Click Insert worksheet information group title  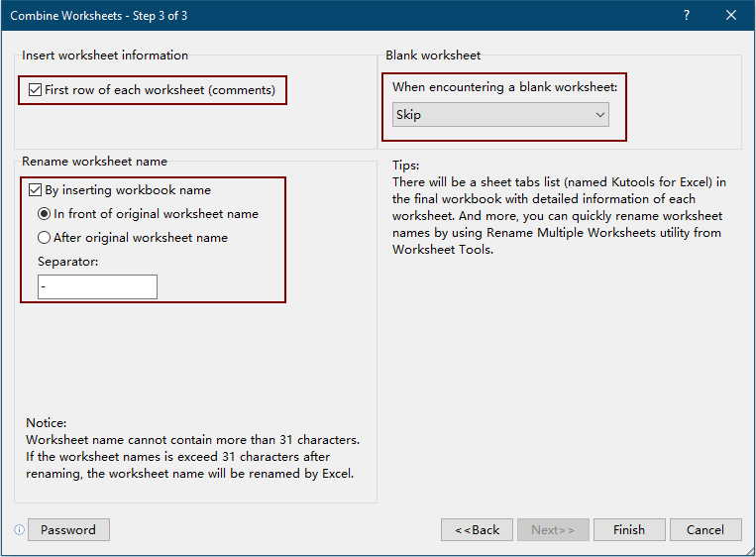105,56
